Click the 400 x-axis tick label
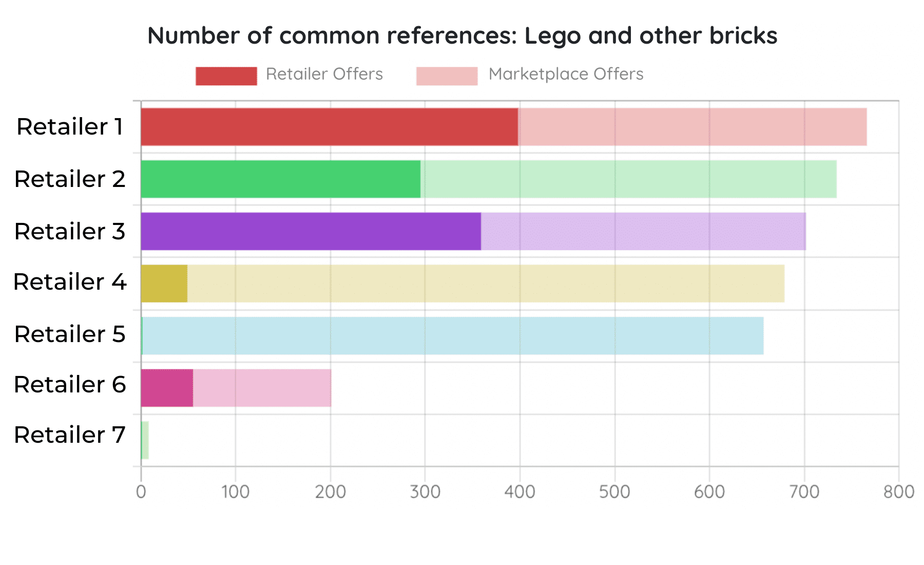 519,492
